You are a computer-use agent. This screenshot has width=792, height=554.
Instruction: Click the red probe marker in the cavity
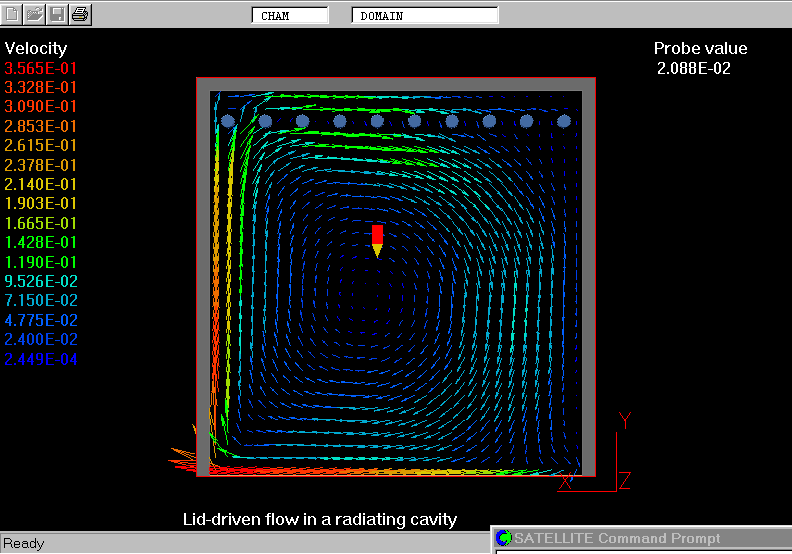377,236
